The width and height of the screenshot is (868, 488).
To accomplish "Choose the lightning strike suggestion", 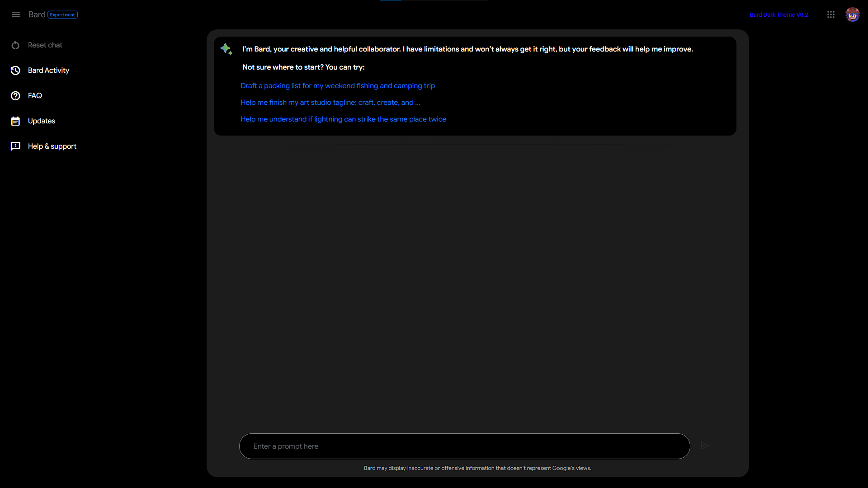I will [343, 119].
